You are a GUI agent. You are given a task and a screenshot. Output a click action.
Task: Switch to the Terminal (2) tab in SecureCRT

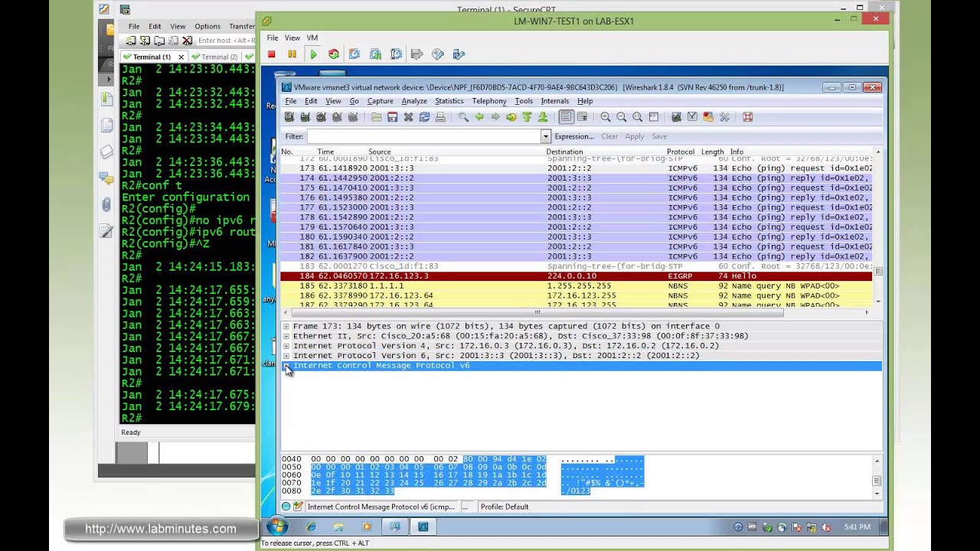[x=215, y=57]
